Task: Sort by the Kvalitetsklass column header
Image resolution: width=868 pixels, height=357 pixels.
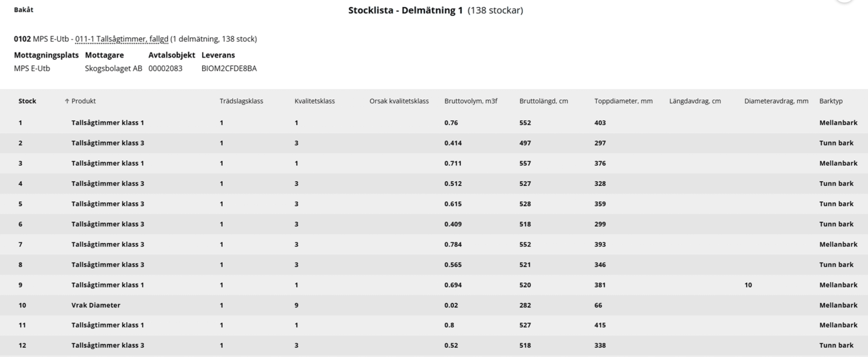Action: [315, 101]
